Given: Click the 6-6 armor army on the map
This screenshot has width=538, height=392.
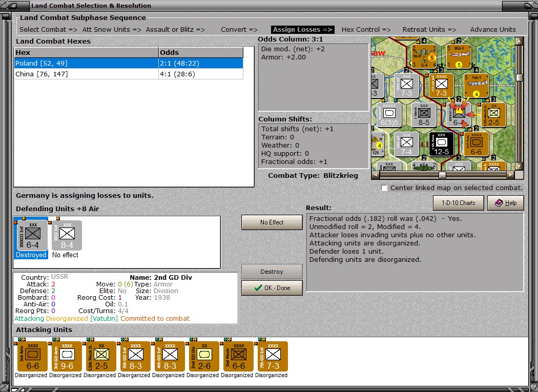Looking at the screenshot, I should [476, 144].
